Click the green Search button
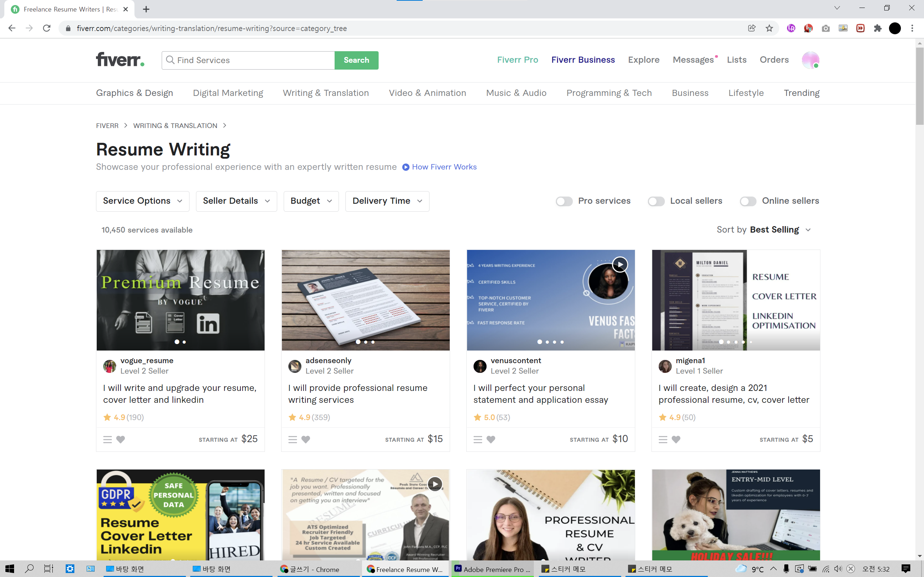The width and height of the screenshot is (924, 577). pyautogui.click(x=356, y=60)
